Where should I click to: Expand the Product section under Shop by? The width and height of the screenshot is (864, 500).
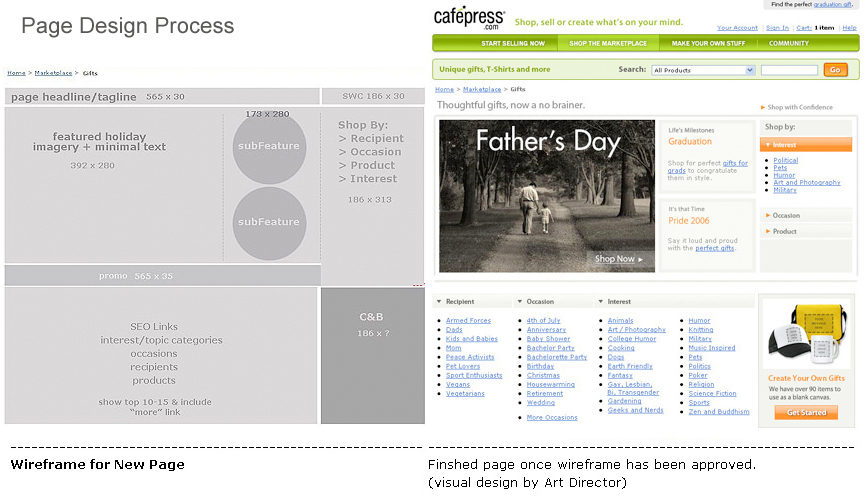pyautogui.click(x=785, y=231)
